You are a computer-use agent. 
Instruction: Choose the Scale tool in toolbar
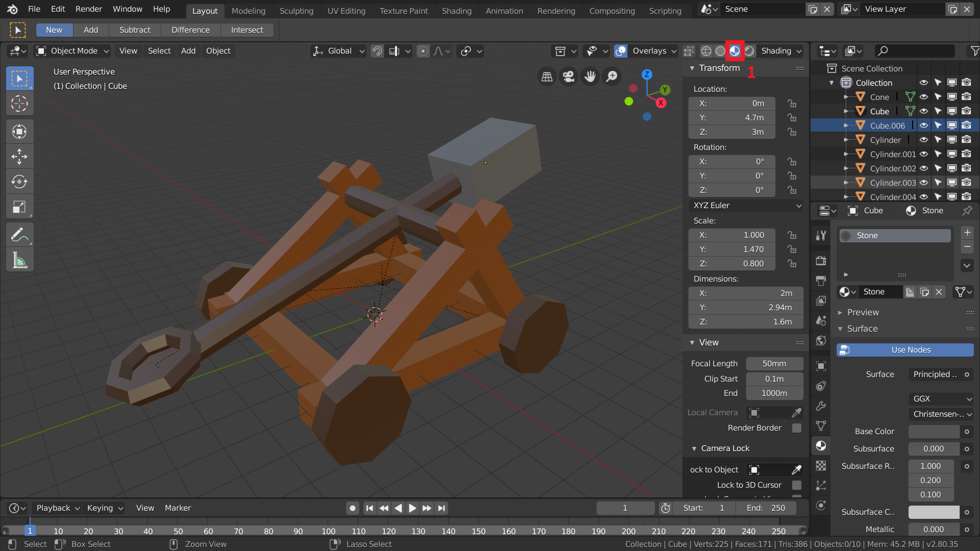click(x=19, y=207)
